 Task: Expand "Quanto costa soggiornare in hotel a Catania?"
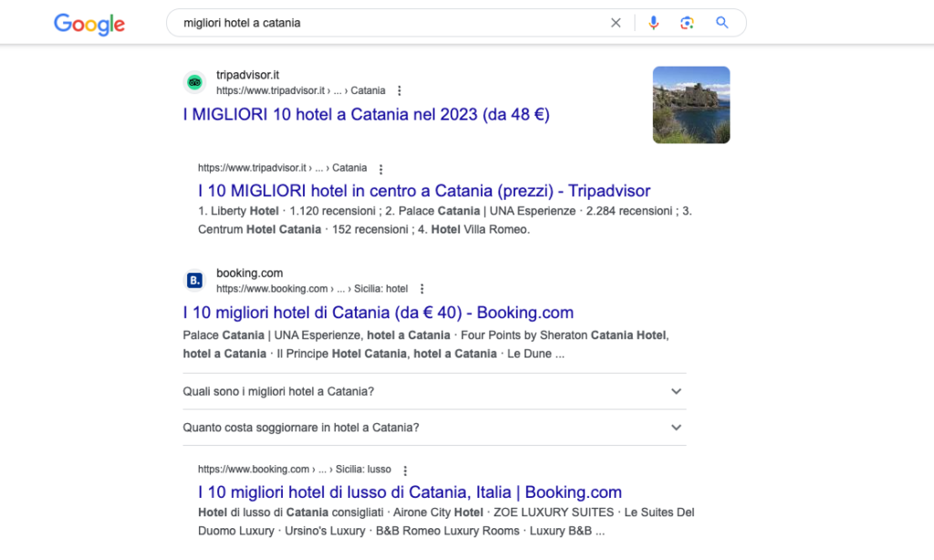[x=434, y=427]
